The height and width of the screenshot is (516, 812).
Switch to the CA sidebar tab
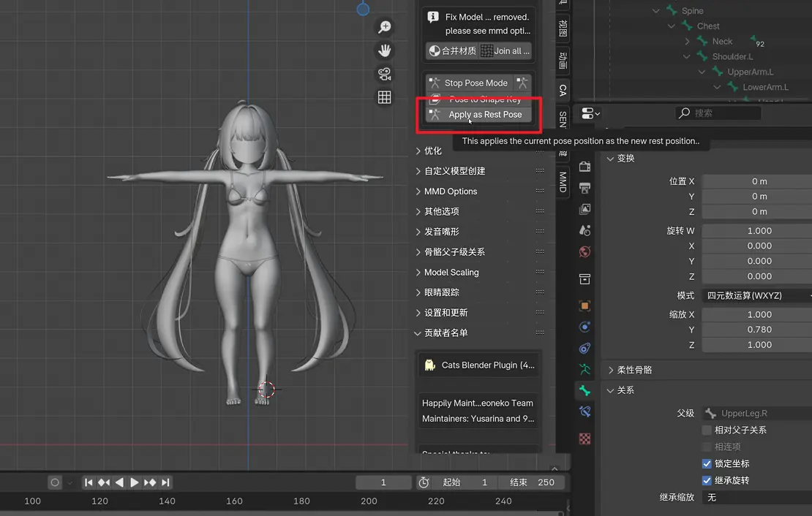point(563,91)
